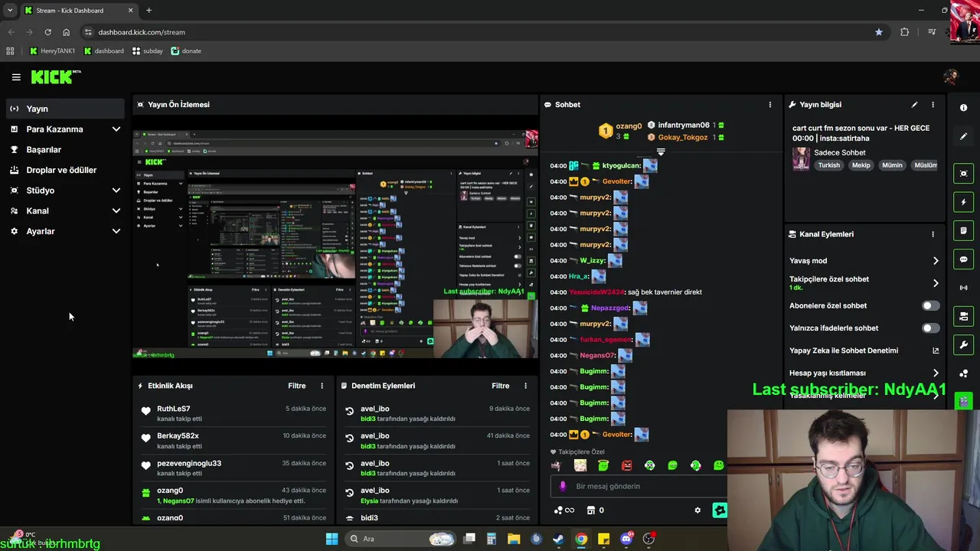
Task: Select Yayın in sidebar
Action: [x=66, y=109]
